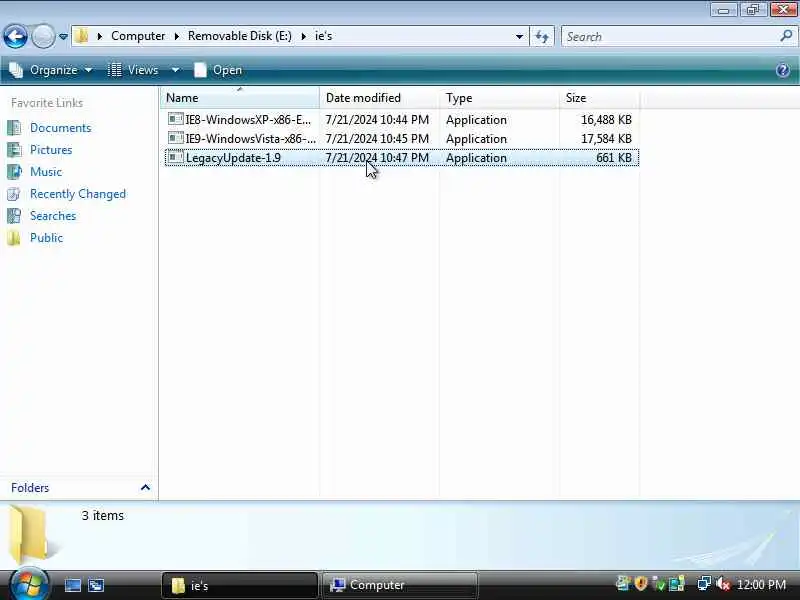
Task: Click the LegacyUpdate-1.9 file name
Action: pos(233,158)
